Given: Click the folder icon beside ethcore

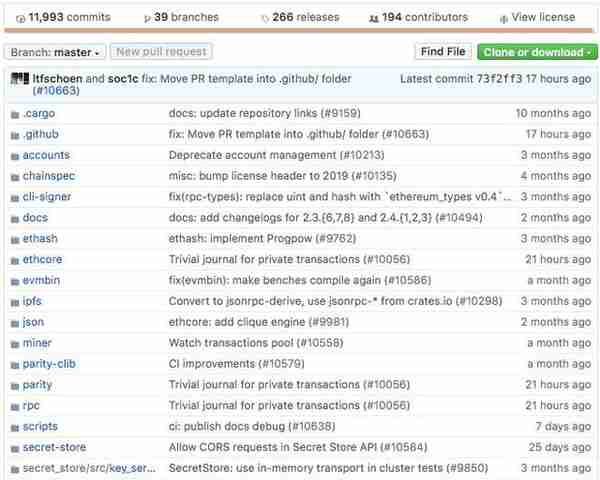Looking at the screenshot, I should [x=15, y=260].
